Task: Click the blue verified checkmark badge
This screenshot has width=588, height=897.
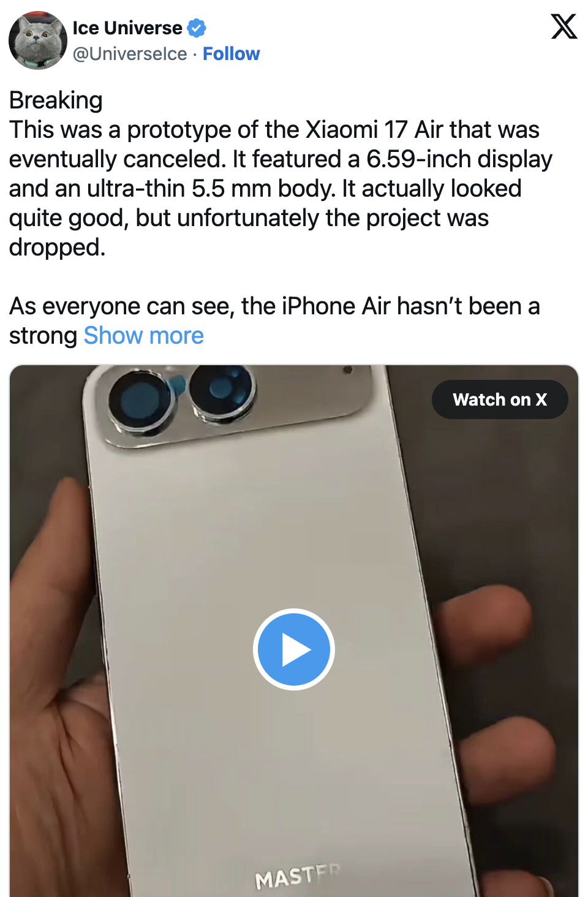Action: point(197,28)
